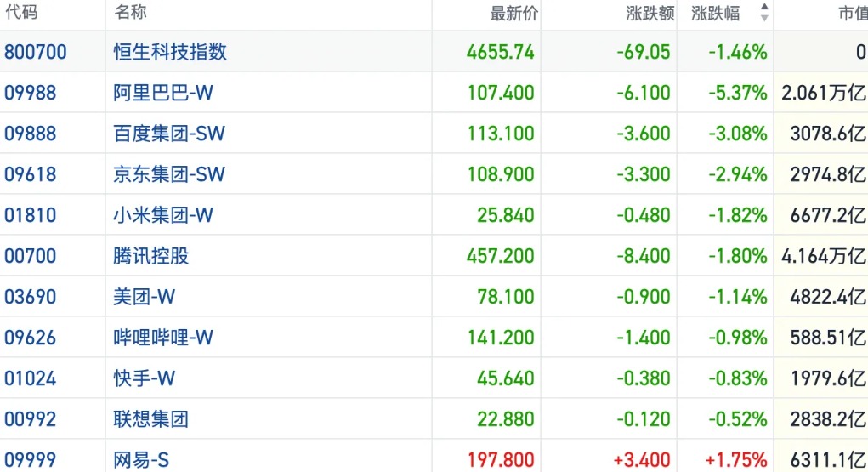The width and height of the screenshot is (868, 472).
Task: Select market cap 4.164万亿
Action: 825,256
